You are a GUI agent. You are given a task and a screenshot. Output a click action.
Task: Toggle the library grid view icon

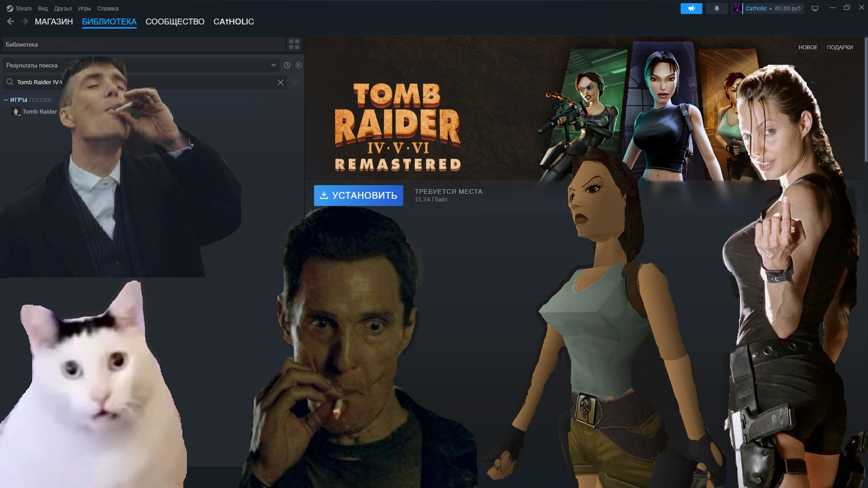pos(294,44)
